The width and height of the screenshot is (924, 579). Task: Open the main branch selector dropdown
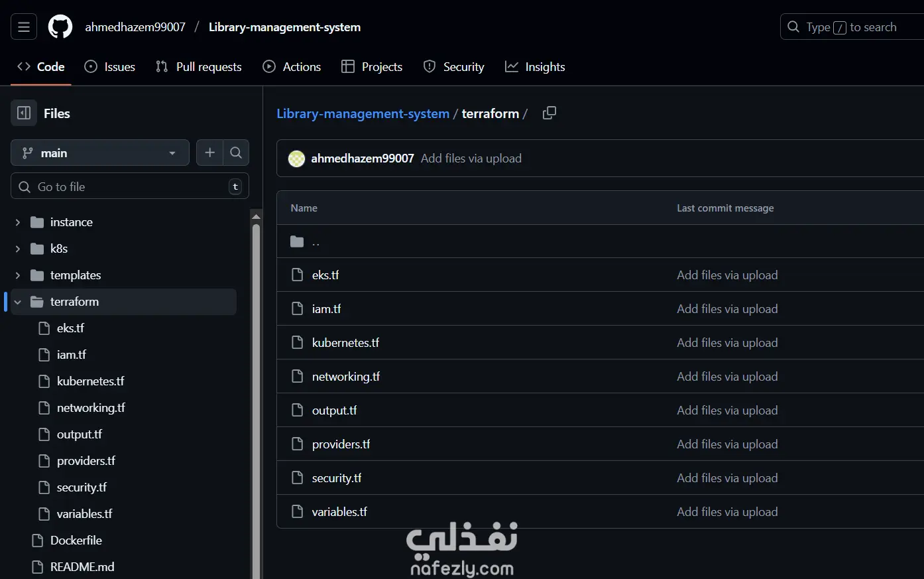click(100, 153)
